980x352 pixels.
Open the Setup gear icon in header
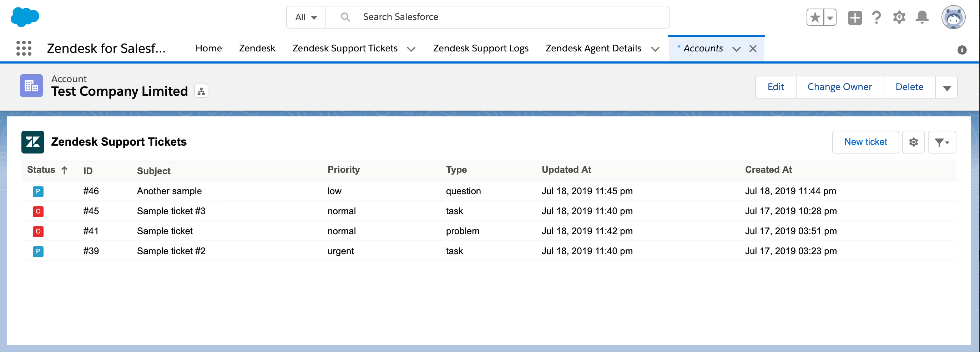pos(899,17)
